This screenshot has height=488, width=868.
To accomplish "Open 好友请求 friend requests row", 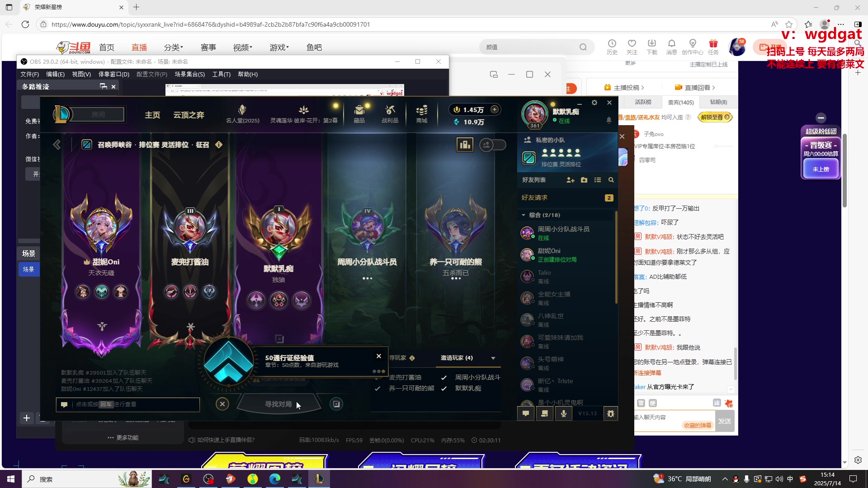I will pyautogui.click(x=567, y=197).
